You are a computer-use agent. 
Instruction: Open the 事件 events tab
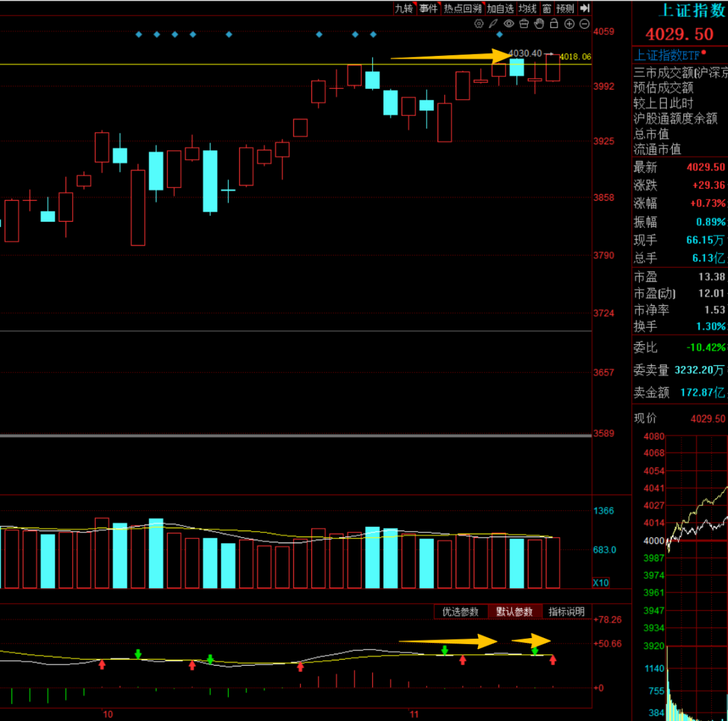click(428, 8)
